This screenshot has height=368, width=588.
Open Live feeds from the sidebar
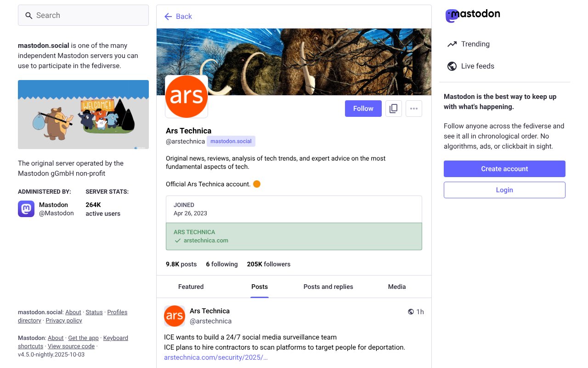(x=477, y=66)
